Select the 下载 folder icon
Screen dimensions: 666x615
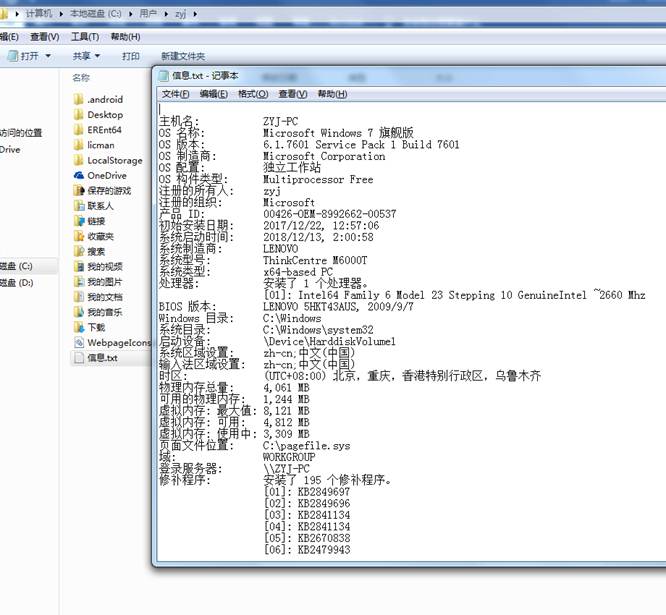click(x=79, y=327)
